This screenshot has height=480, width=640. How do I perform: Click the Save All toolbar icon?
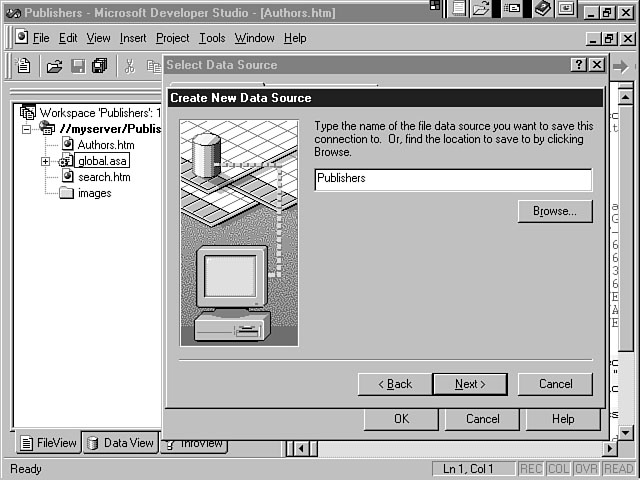pos(99,66)
